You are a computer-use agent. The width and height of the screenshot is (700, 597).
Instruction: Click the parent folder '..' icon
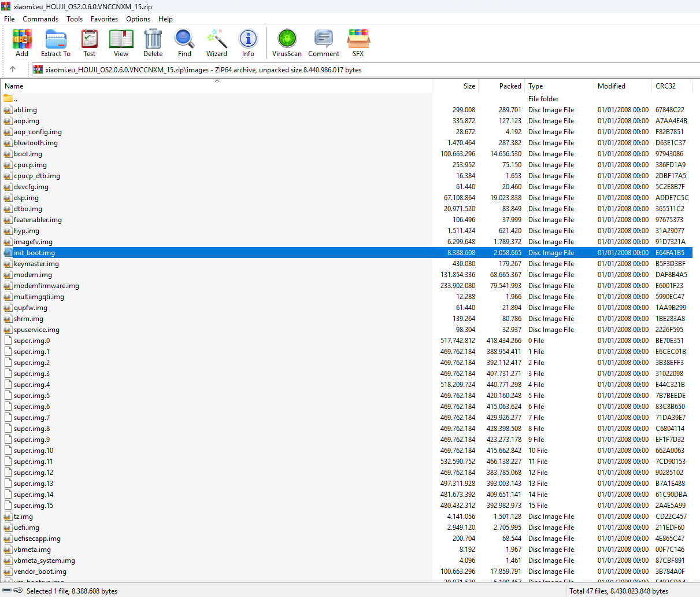coord(8,98)
